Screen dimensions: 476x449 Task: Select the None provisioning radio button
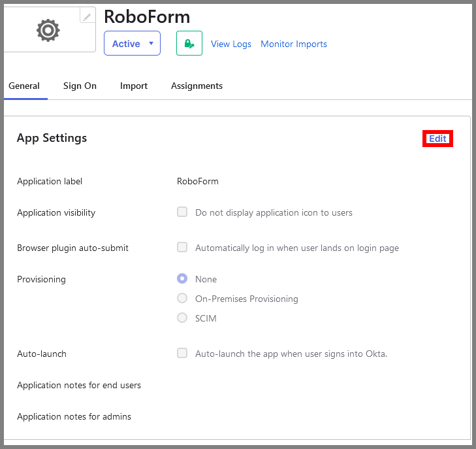point(182,279)
